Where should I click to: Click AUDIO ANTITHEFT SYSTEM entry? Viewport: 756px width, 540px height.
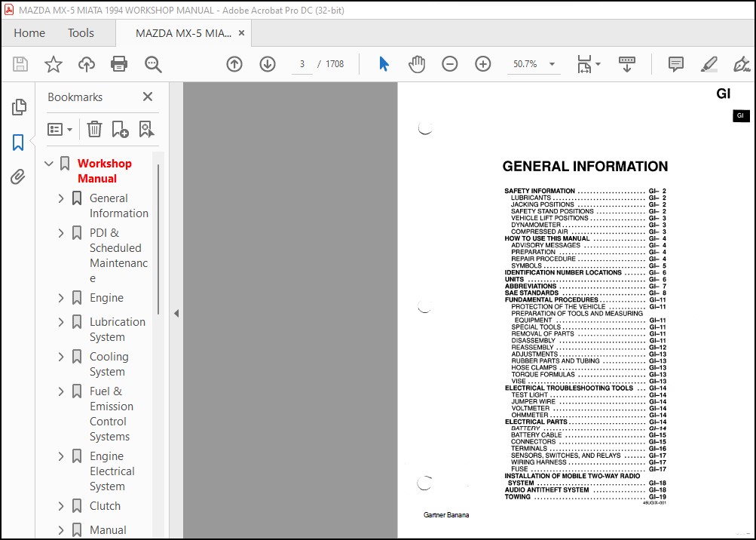[546, 489]
